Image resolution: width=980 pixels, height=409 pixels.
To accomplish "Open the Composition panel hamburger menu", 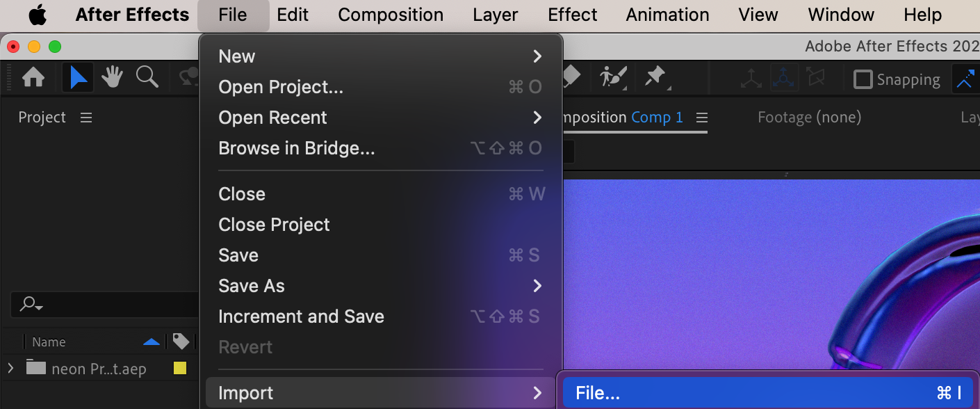I will pyautogui.click(x=701, y=118).
